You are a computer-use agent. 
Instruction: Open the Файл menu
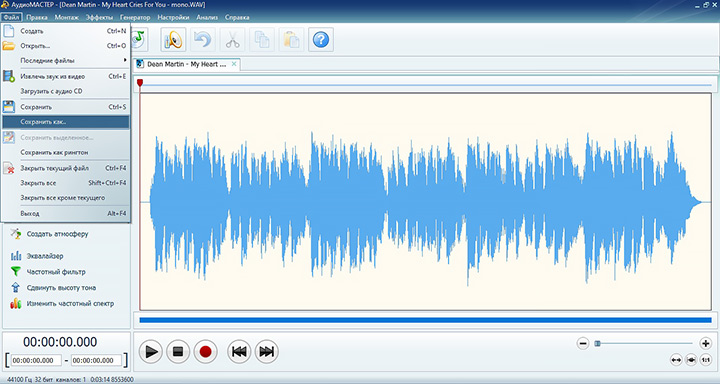click(11, 17)
